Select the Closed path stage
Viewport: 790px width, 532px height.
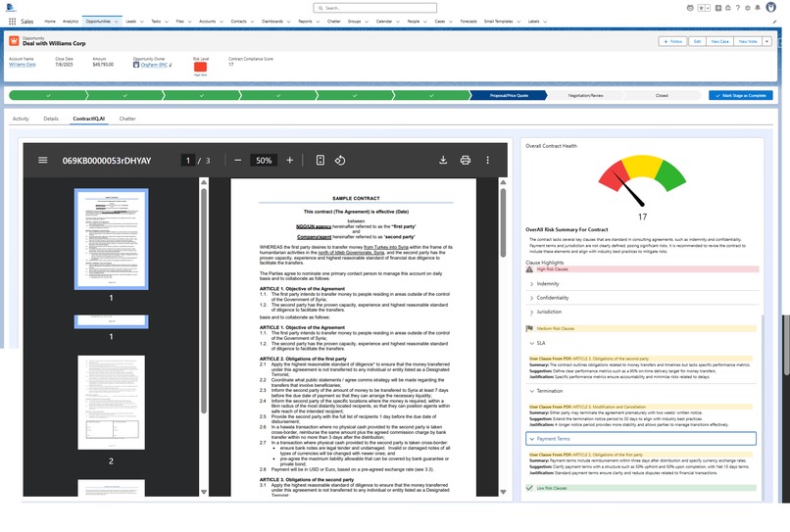point(662,95)
